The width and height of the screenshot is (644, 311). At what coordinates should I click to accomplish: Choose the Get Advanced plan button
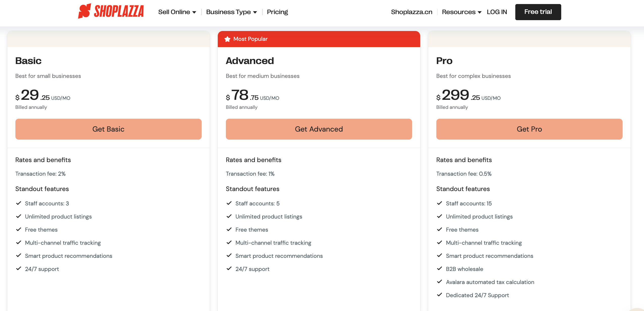(319, 129)
